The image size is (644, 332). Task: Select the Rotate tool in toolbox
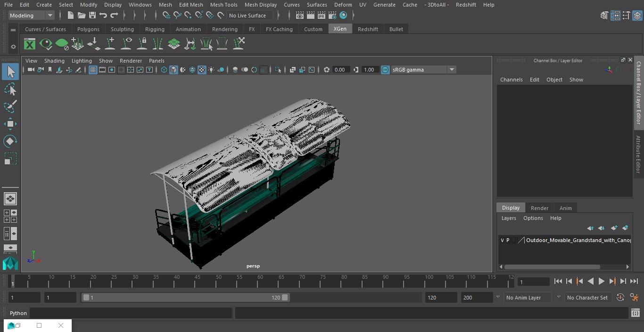10,141
